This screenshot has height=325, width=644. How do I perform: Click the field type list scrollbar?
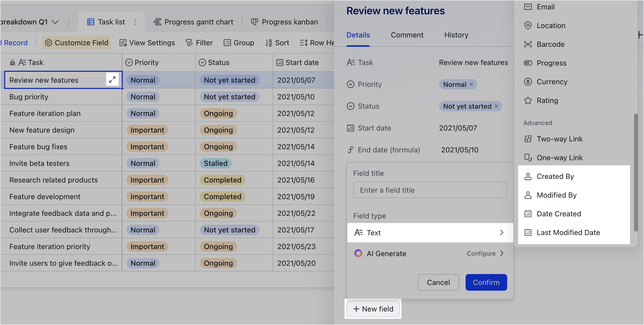(x=636, y=172)
